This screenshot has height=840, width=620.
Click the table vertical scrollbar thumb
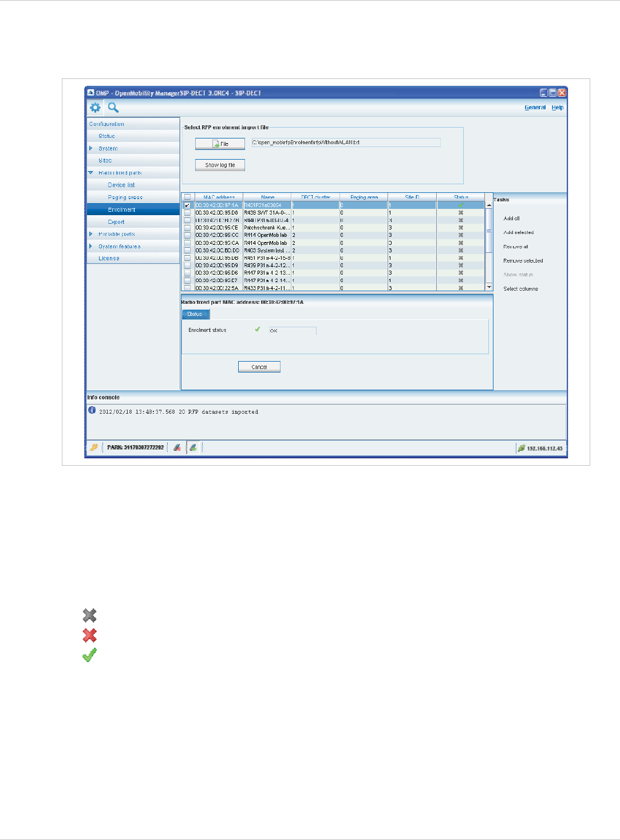489,230
